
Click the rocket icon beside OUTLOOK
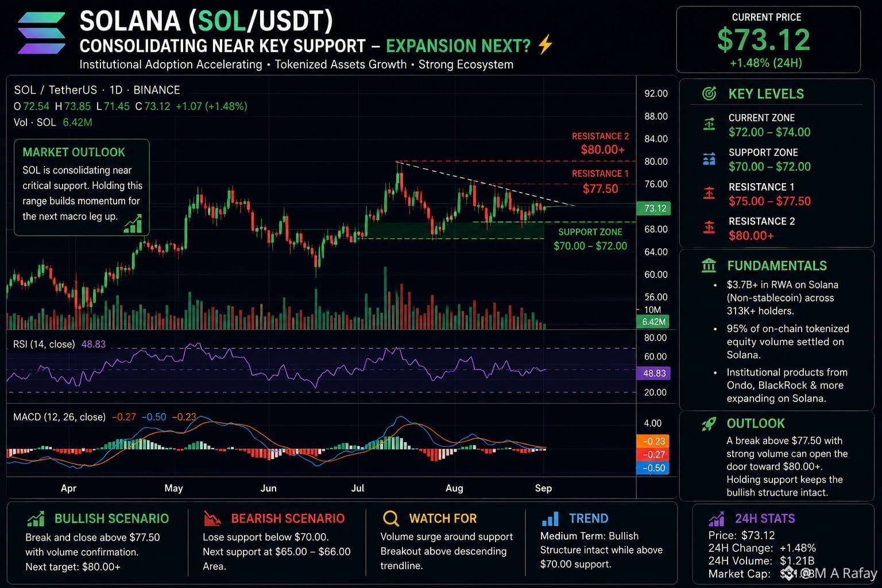(709, 424)
